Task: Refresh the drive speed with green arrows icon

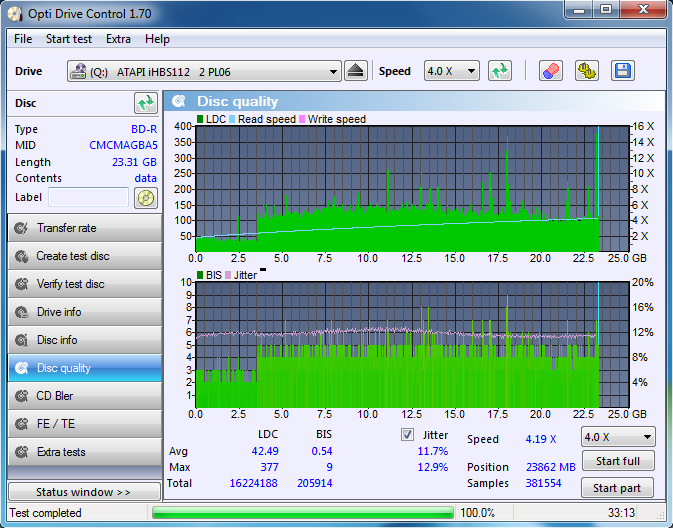Action: coord(500,71)
